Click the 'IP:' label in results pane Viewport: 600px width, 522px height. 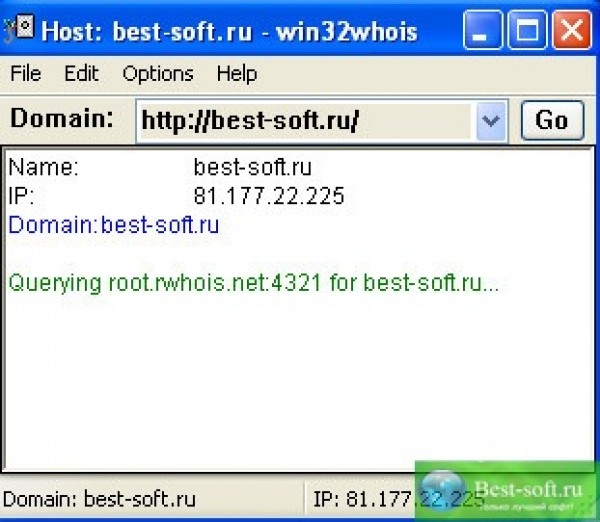point(21,196)
